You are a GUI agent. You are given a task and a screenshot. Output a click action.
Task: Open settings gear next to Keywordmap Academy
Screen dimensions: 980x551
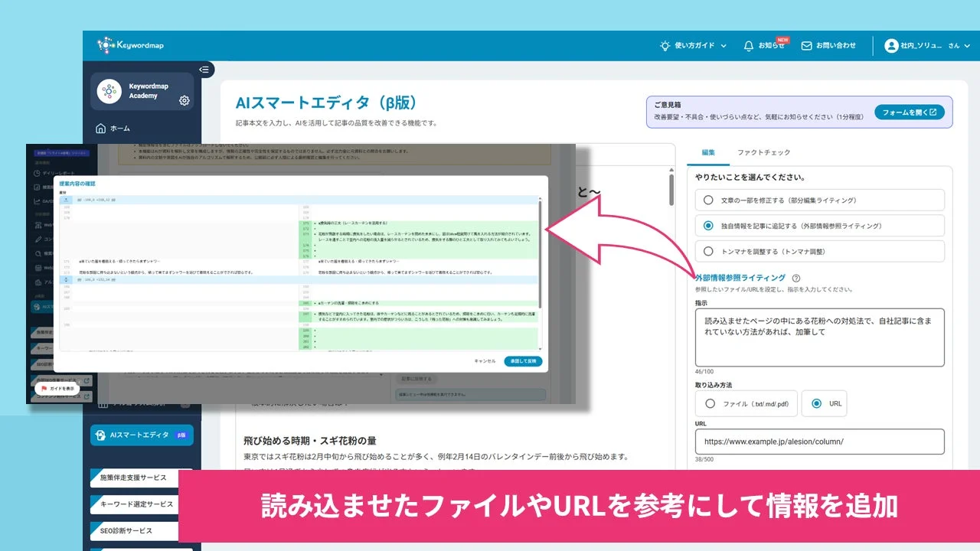click(184, 100)
